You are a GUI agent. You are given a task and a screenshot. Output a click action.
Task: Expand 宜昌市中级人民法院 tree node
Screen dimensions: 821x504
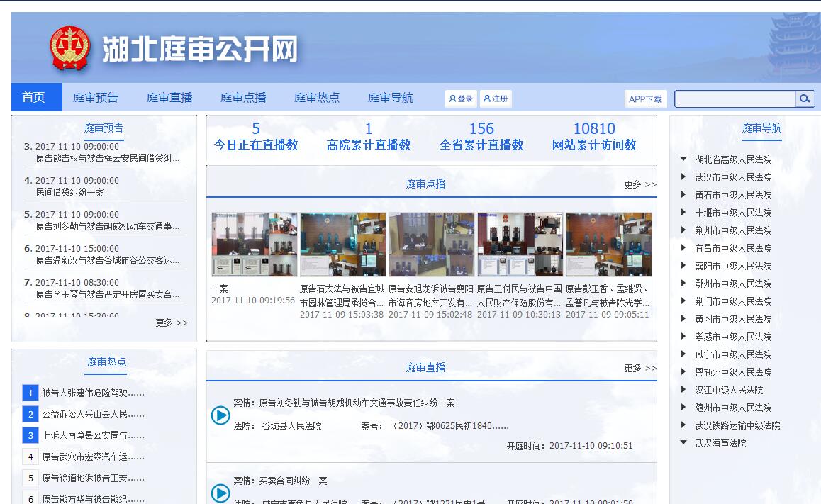[x=683, y=248]
